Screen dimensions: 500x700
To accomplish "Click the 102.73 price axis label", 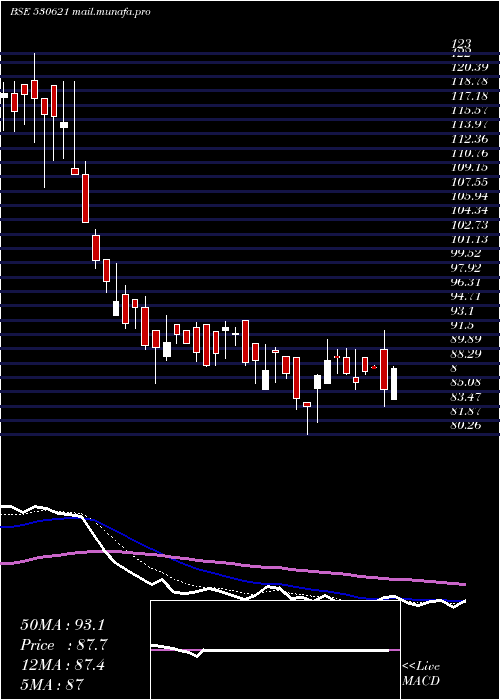I will (x=470, y=225).
